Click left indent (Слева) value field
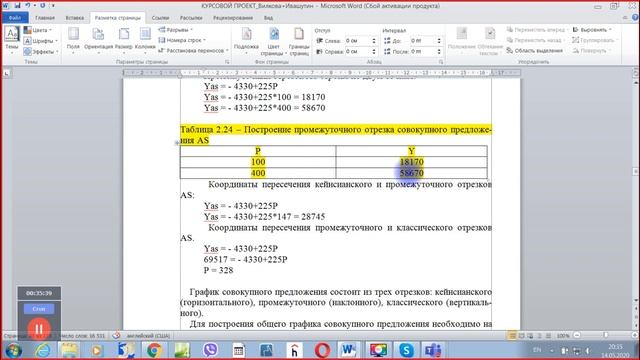 (357, 41)
